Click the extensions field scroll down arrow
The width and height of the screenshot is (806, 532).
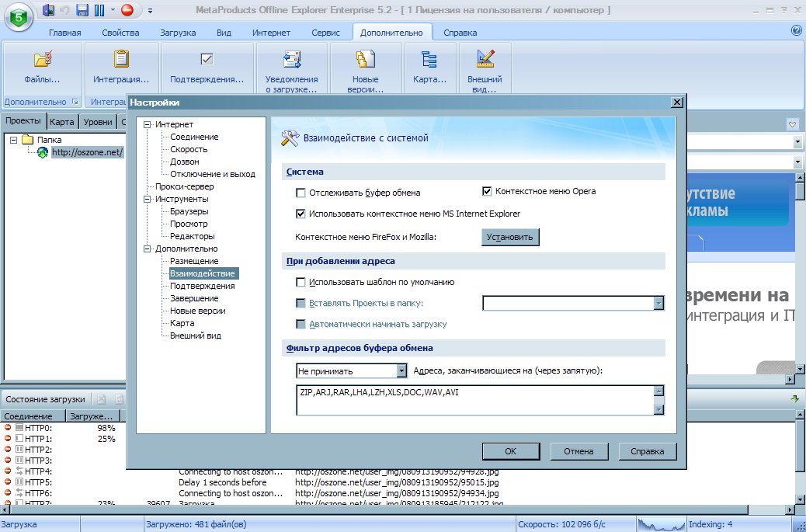pyautogui.click(x=658, y=409)
